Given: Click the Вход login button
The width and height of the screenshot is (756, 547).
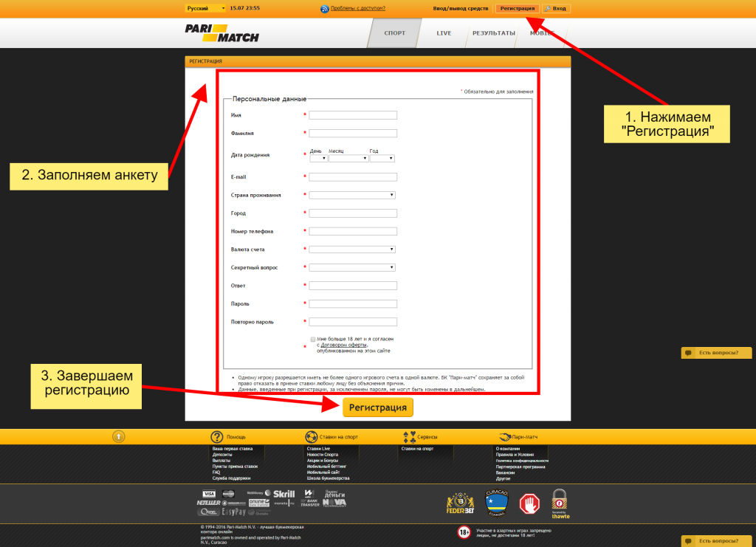Looking at the screenshot, I should pos(556,8).
